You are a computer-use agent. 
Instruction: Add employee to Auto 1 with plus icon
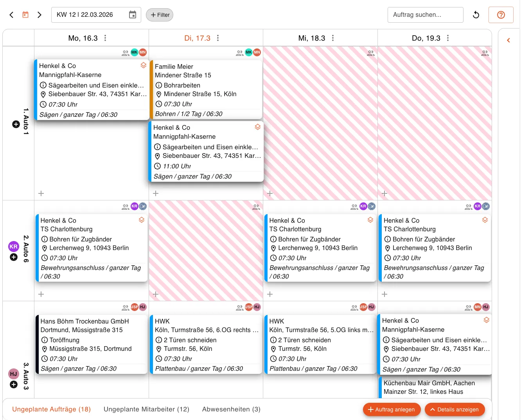pyautogui.click(x=16, y=124)
